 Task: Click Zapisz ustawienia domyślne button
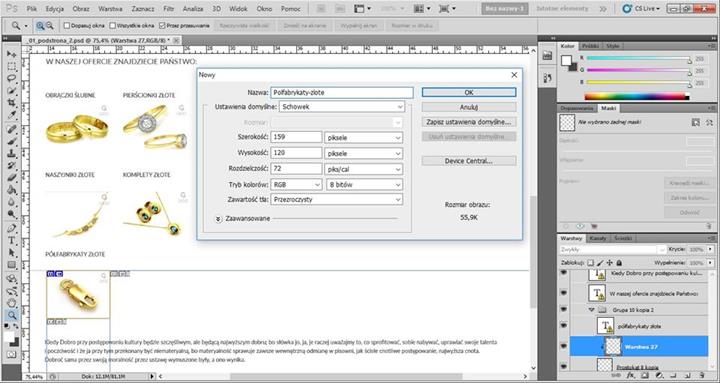pyautogui.click(x=469, y=122)
